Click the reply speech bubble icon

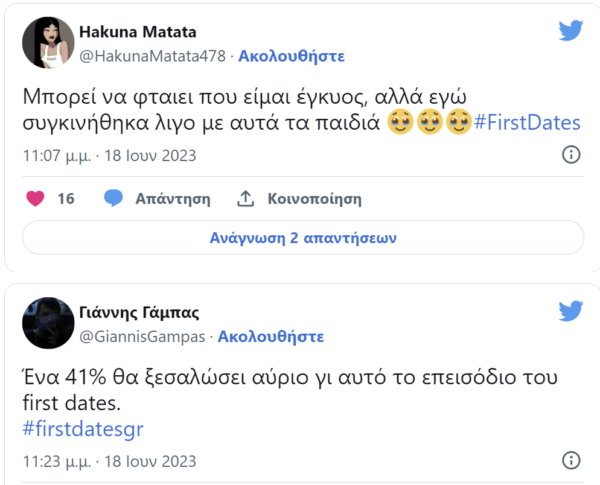click(114, 199)
